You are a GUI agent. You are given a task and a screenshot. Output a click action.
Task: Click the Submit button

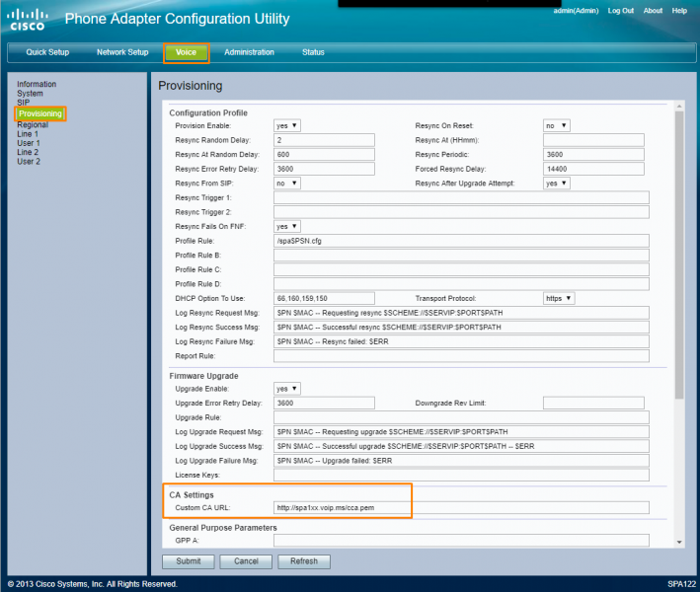(x=189, y=561)
